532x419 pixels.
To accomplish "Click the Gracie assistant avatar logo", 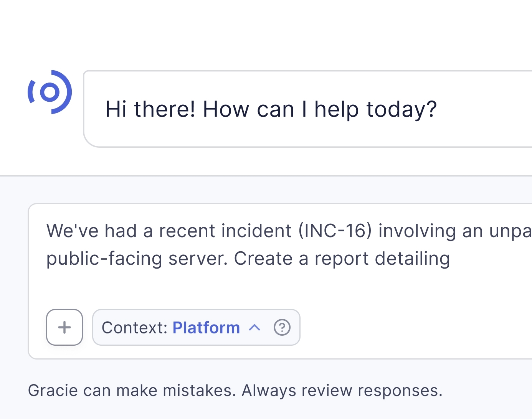I will point(50,92).
